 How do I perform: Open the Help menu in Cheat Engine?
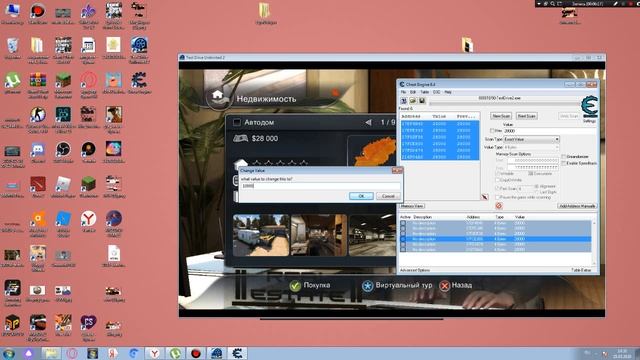[448, 92]
